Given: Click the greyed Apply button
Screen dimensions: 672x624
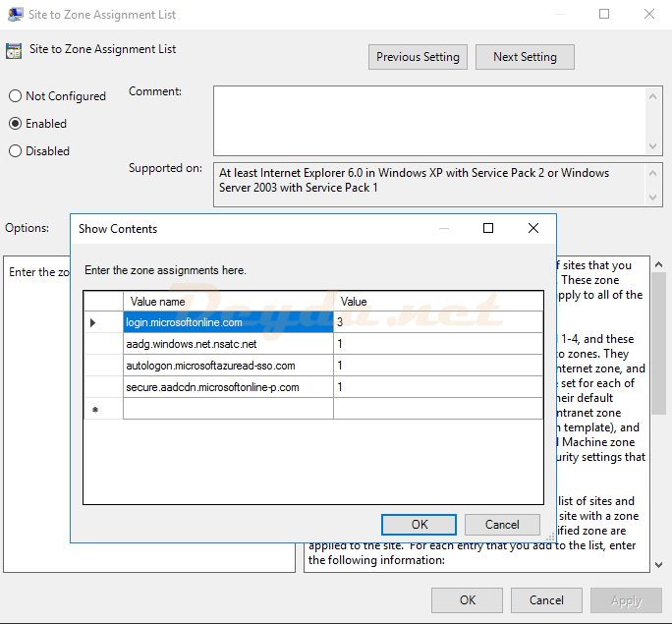Looking at the screenshot, I should click(x=626, y=600).
